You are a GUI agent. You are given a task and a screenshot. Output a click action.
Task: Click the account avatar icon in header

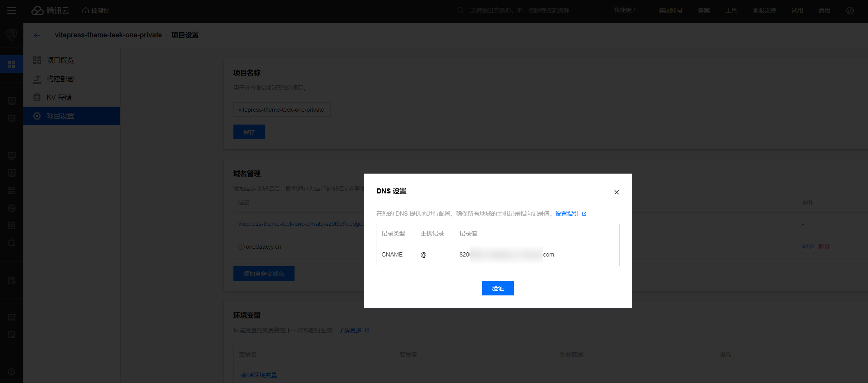click(850, 11)
